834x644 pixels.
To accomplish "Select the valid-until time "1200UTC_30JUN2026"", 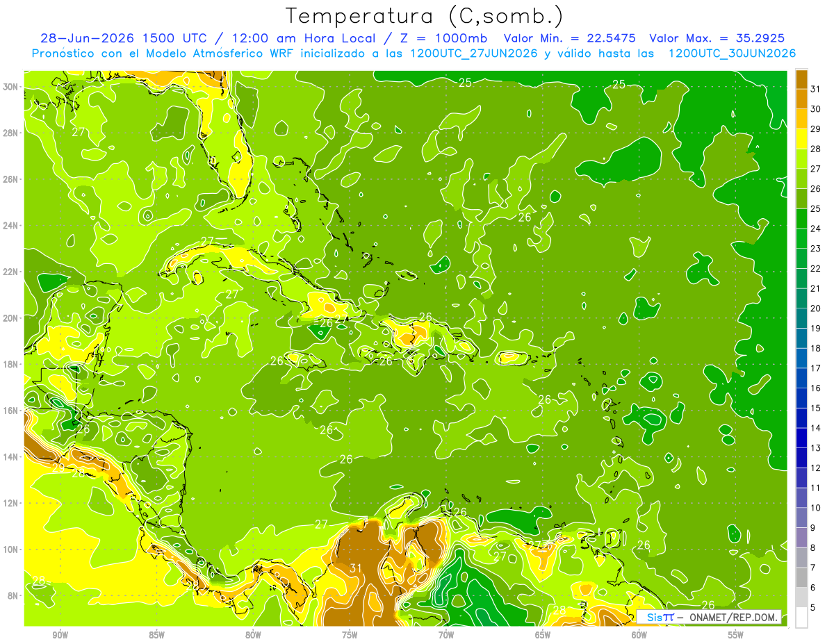I will pos(732,53).
